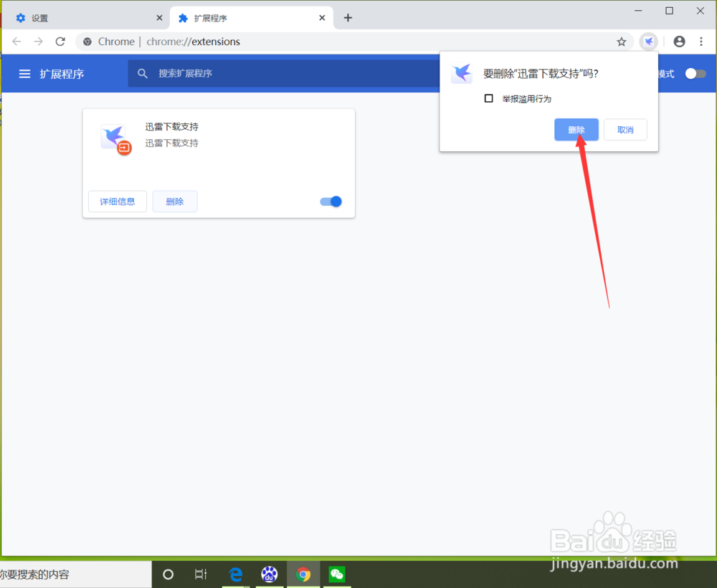
Task: Click the 迅雷下载支持 extension name text
Action: coord(172,127)
